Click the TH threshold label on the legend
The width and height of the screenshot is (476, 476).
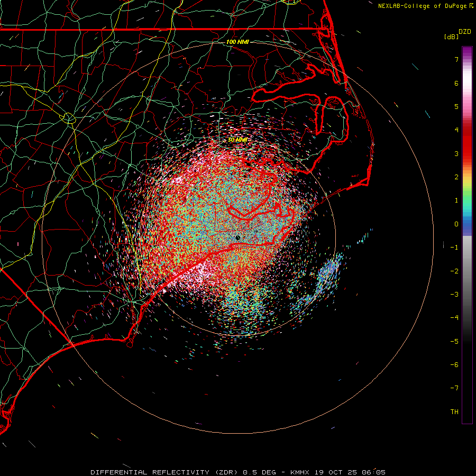[x=454, y=412]
